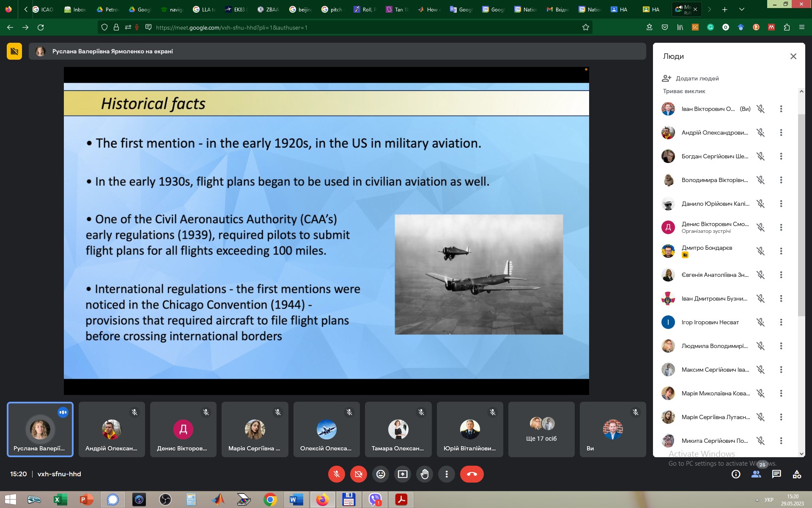Switch to the Inbox browser tab
The width and height of the screenshot is (812, 508).
75,9
